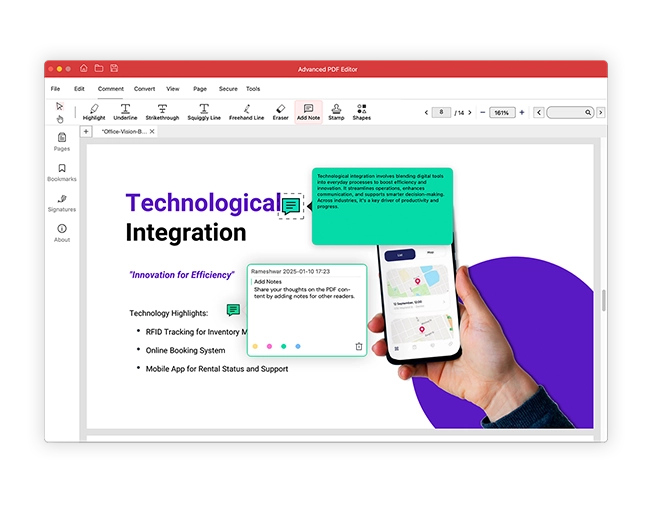Image resolution: width=652 pixels, height=506 pixels.
Task: Choose the Highlight tool
Action: tap(94, 112)
